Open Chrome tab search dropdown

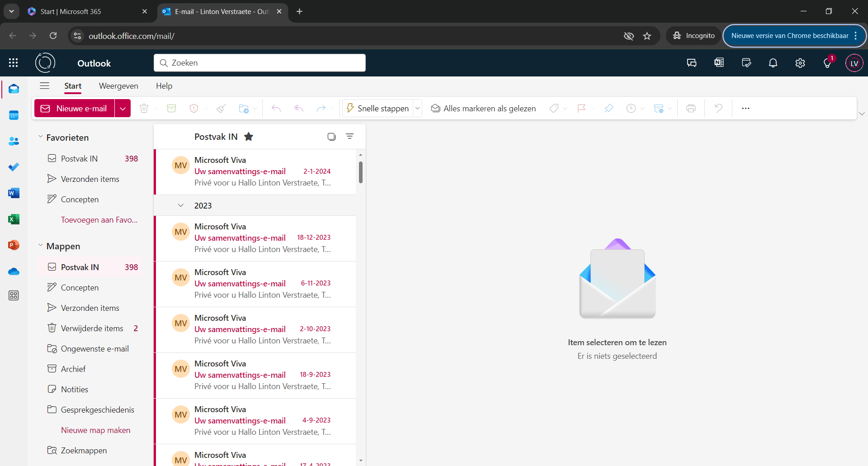pos(11,11)
